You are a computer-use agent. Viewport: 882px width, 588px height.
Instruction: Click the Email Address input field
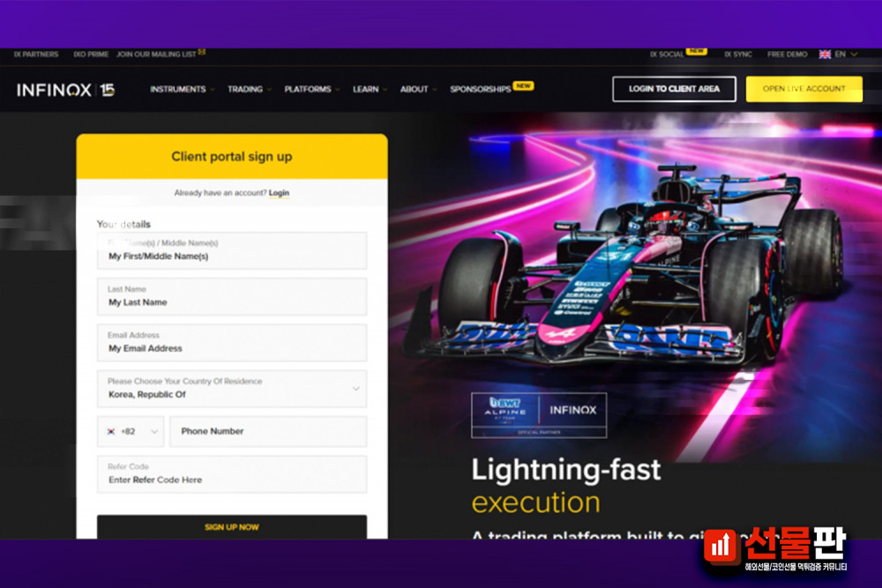232,342
